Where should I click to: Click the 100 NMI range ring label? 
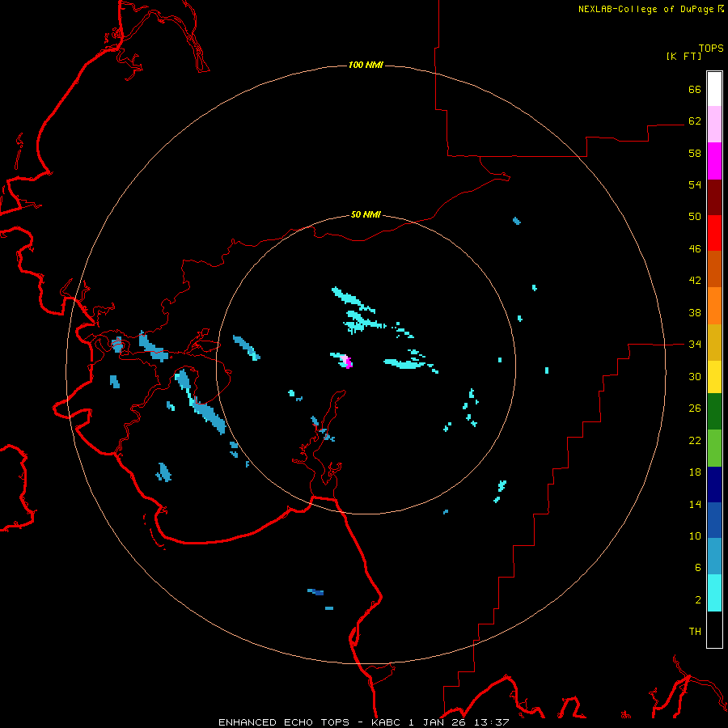[x=366, y=65]
